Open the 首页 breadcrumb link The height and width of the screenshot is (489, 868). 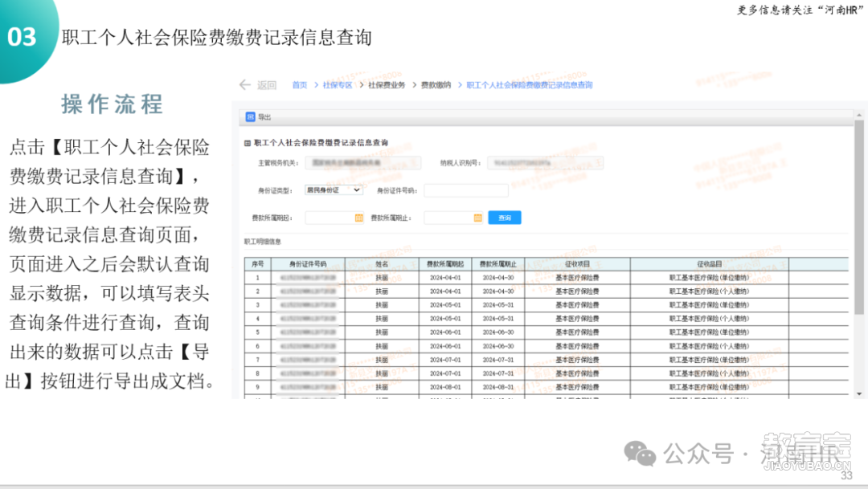(300, 85)
